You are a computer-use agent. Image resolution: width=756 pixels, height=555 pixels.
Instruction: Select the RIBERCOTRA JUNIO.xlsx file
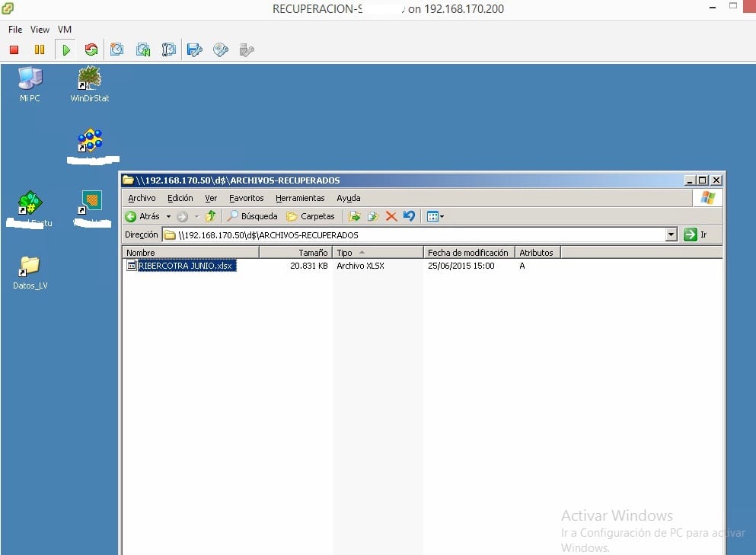tap(185, 266)
